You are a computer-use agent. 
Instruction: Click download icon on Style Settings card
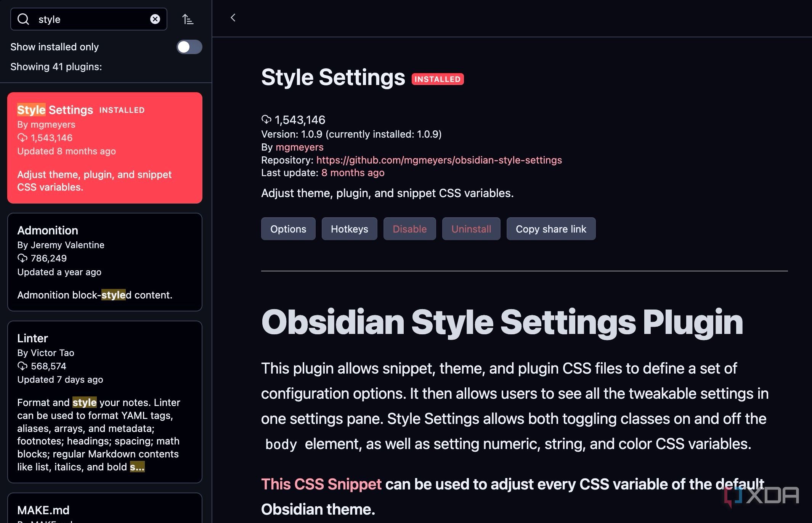coord(22,138)
